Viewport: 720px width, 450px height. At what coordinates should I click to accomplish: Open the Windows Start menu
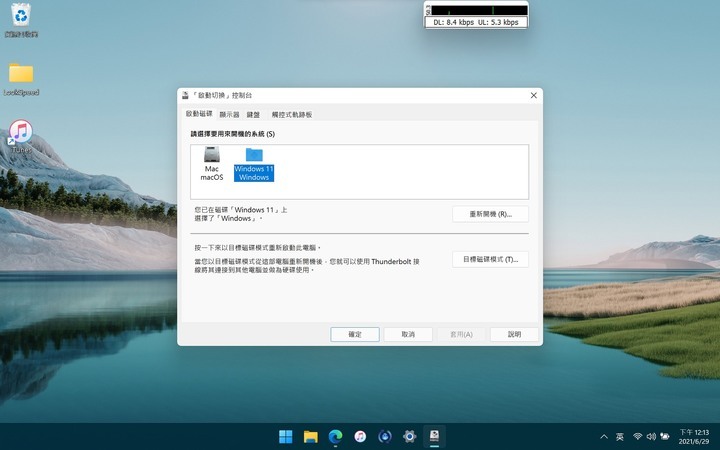[x=286, y=436]
